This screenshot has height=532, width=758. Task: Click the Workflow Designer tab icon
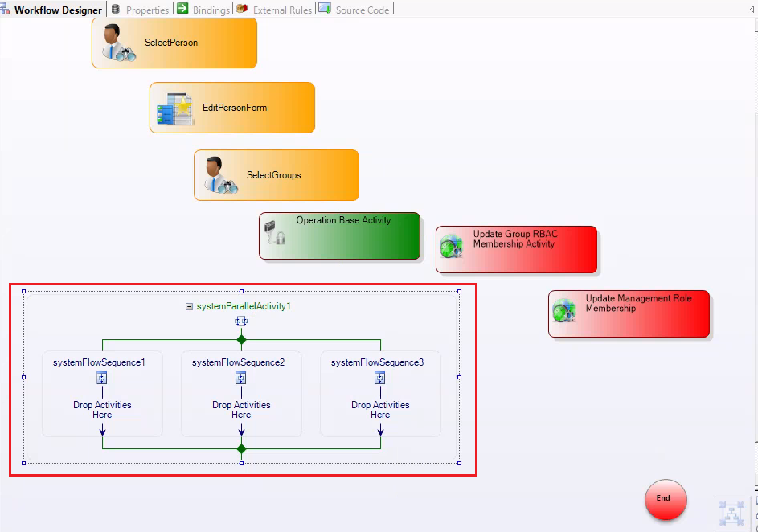point(5,10)
